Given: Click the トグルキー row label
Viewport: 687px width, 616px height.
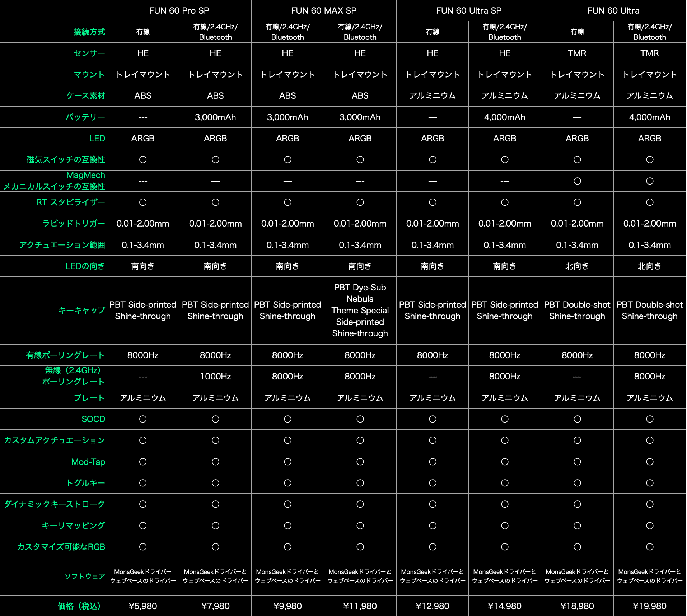Looking at the screenshot, I should [x=85, y=483].
